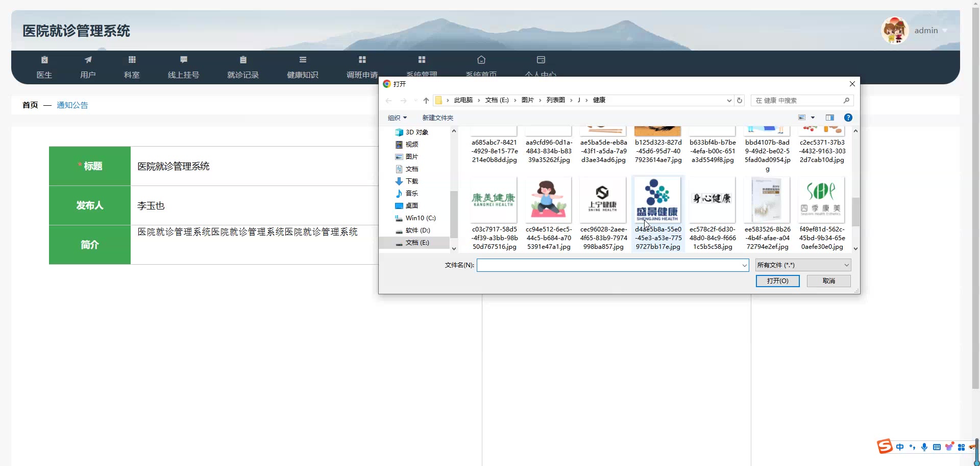The width and height of the screenshot is (980, 466).
Task: Select the 康美健康 image thumbnail
Action: (494, 200)
